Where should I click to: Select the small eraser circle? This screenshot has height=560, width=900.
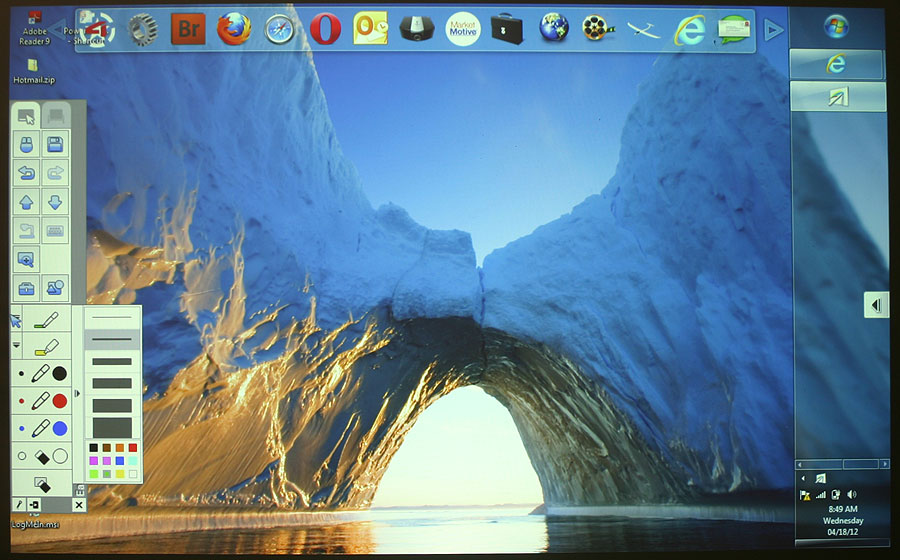pos(22,456)
